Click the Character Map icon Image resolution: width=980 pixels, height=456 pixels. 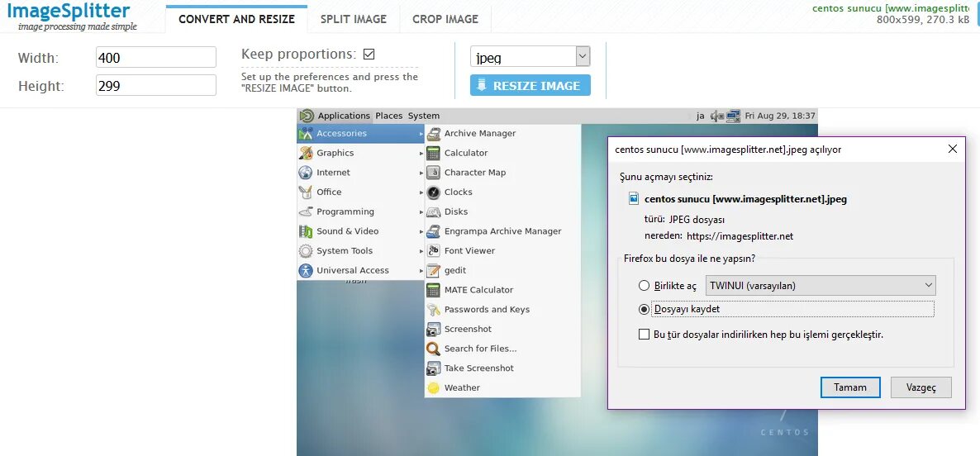434,173
